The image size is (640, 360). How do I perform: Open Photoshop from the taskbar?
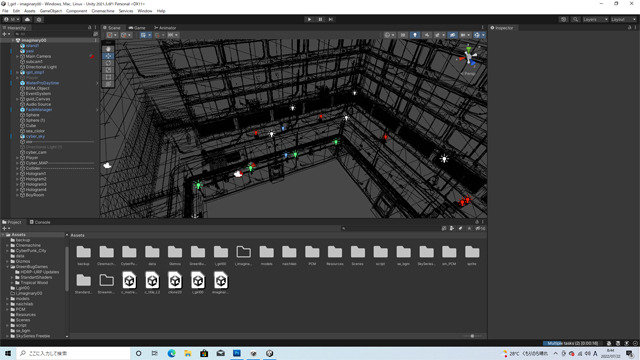[237, 353]
